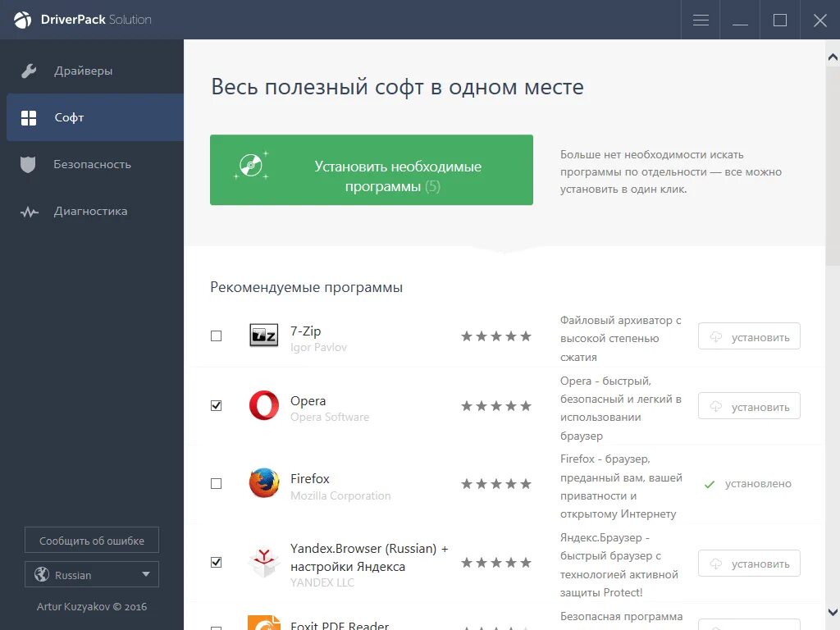Click Установить необходимые программы (5) button
Image resolution: width=840 pixels, height=630 pixels.
(372, 170)
